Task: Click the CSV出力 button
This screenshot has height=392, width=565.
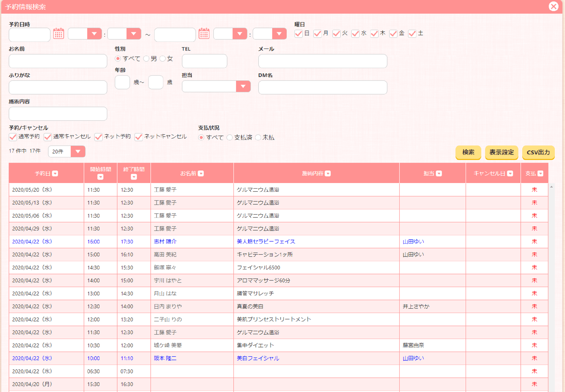Action: coord(538,152)
